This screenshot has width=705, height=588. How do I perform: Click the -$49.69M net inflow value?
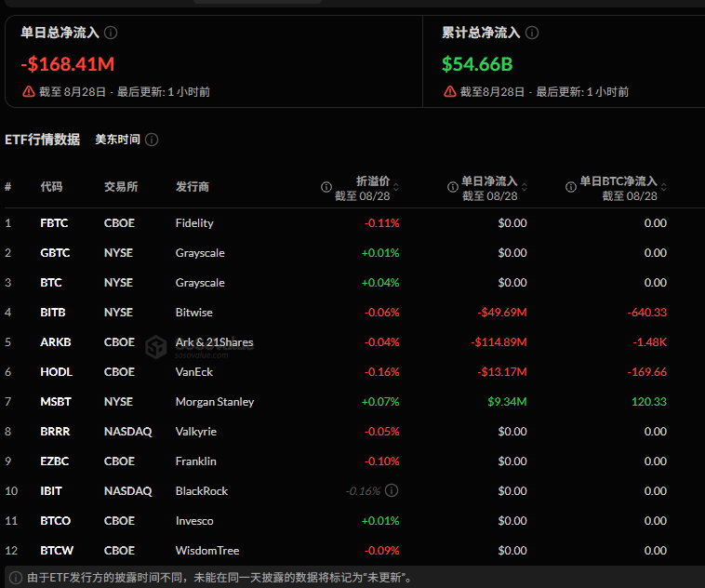click(x=501, y=313)
